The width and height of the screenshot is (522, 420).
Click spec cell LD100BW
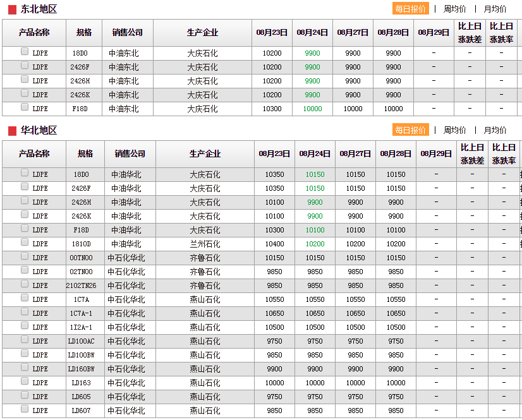tap(82, 355)
